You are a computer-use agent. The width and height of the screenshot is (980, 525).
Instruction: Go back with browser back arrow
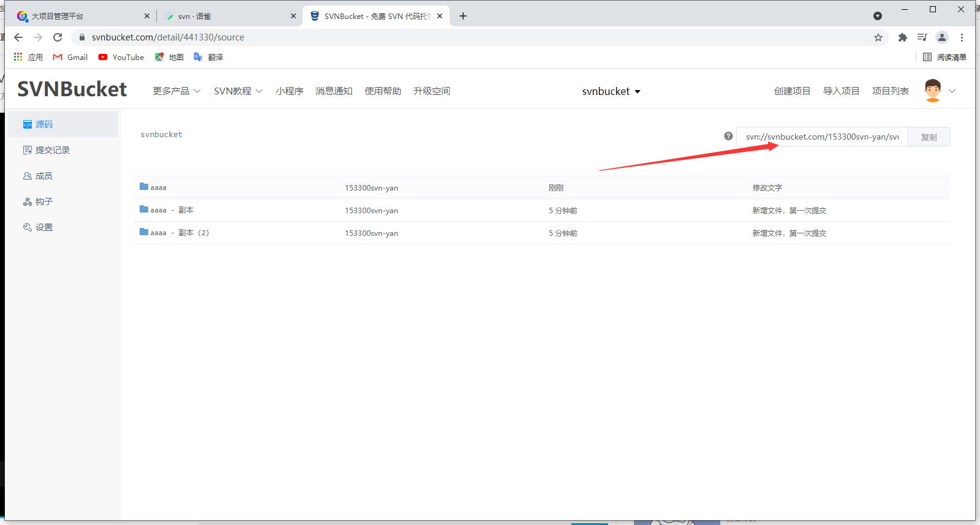18,37
